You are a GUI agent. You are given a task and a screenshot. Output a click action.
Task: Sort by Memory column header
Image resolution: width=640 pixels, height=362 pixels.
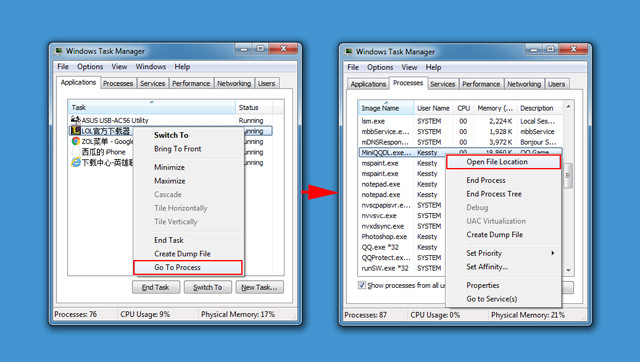click(495, 108)
